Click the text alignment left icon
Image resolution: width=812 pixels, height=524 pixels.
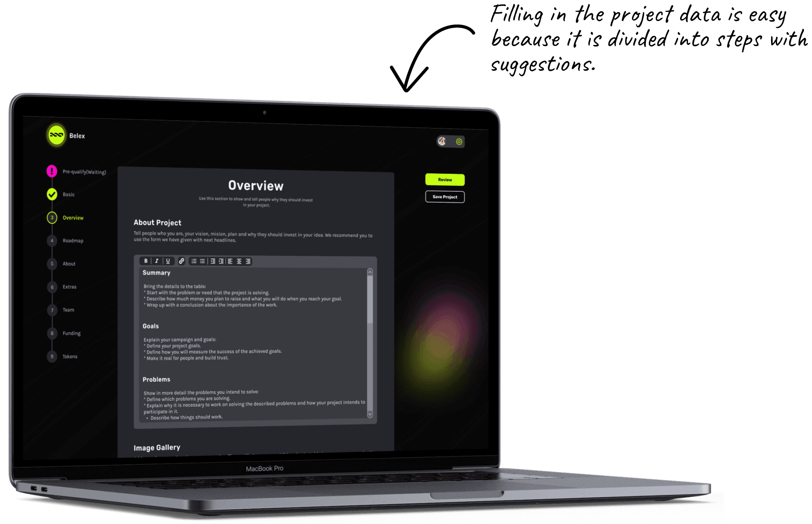coord(230,260)
